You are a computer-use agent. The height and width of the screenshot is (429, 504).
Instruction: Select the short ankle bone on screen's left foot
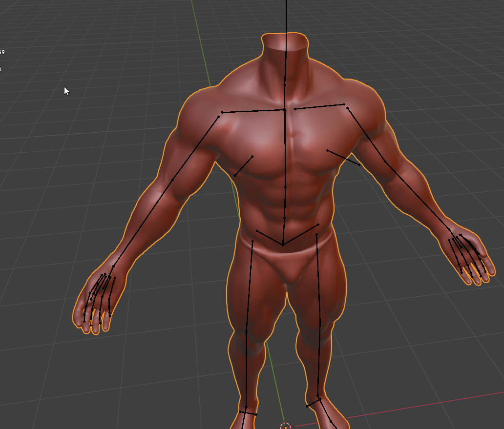[x=248, y=413]
